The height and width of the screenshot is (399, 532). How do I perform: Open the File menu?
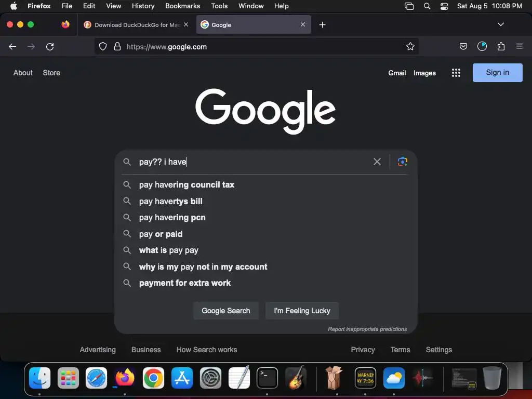coord(67,6)
